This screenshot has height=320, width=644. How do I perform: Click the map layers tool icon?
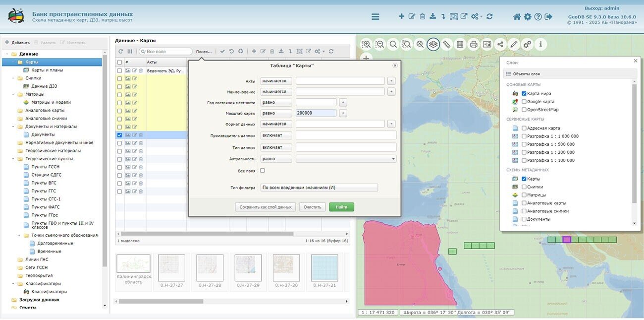pyautogui.click(x=433, y=44)
